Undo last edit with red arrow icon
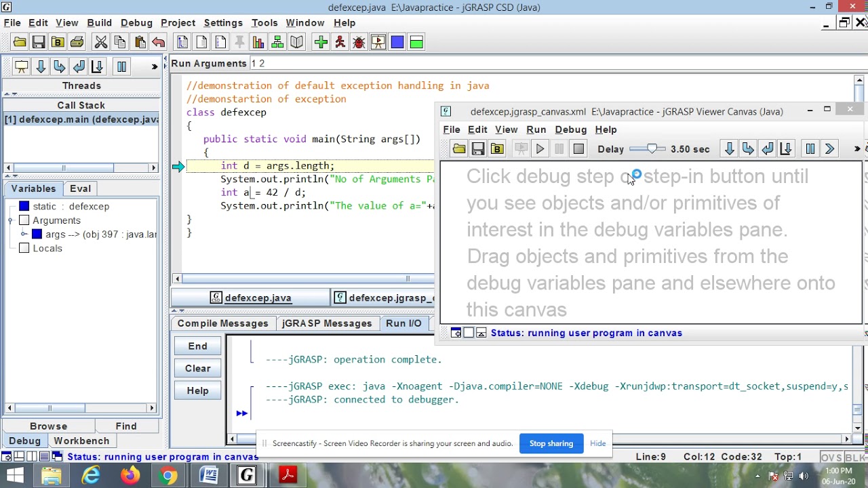This screenshot has width=868, height=488. point(159,43)
